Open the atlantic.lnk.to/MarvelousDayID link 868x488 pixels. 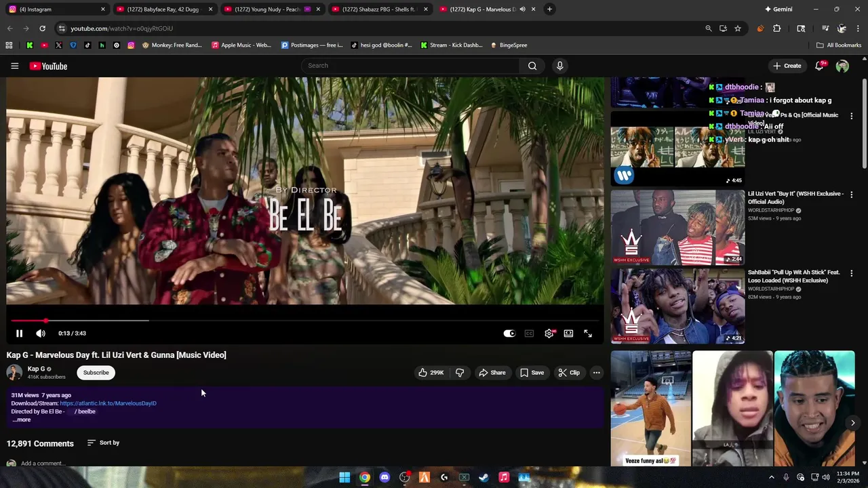108,403
